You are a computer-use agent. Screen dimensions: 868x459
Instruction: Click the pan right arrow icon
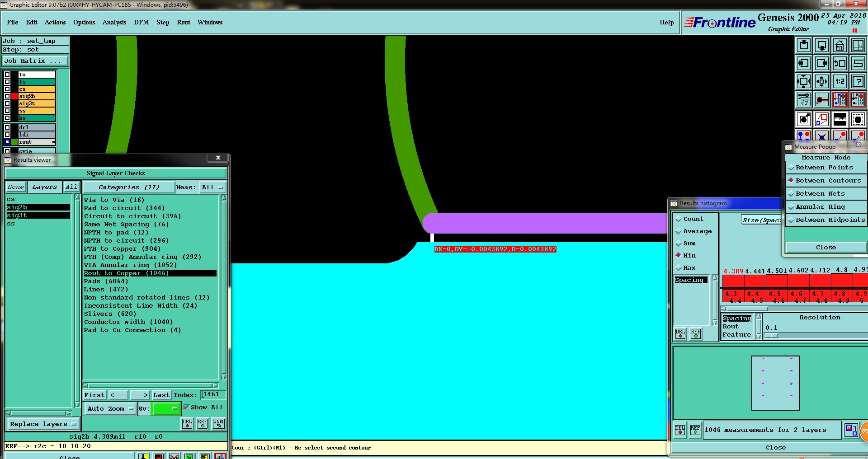(822, 63)
